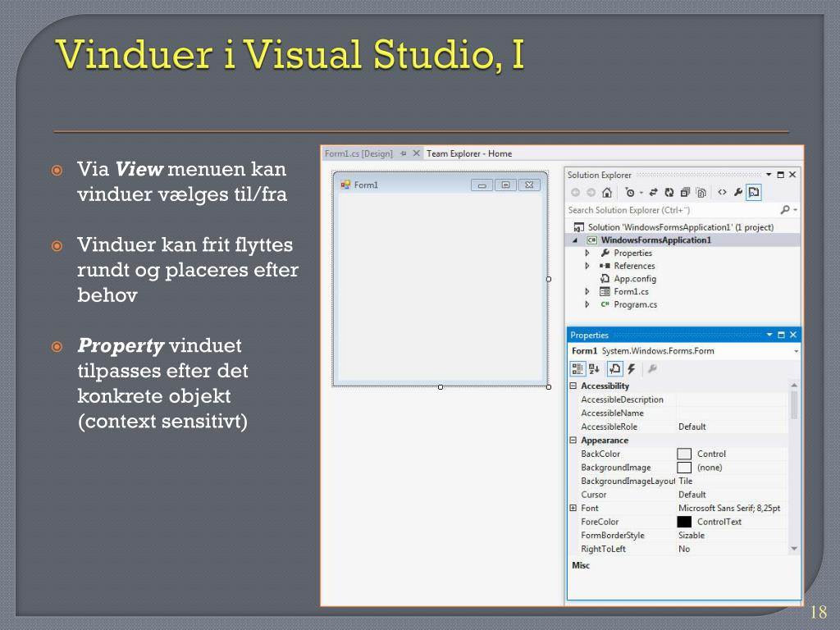
Task: Refresh the Solution Explorer
Action: [x=669, y=192]
